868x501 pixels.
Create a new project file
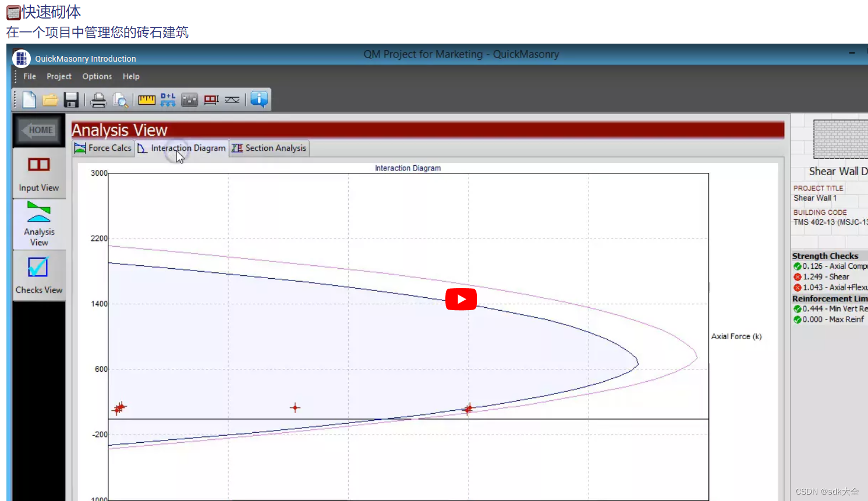point(29,100)
